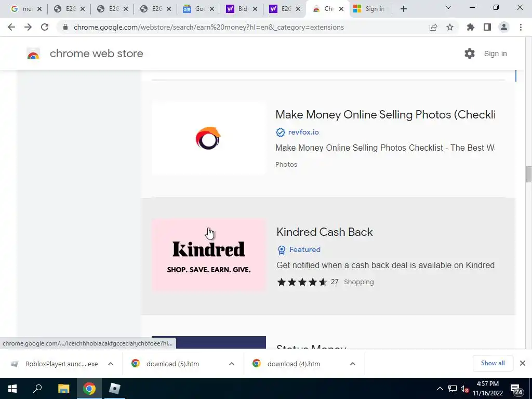
Task: Open the Chrome profile avatar
Action: [x=504, y=27]
